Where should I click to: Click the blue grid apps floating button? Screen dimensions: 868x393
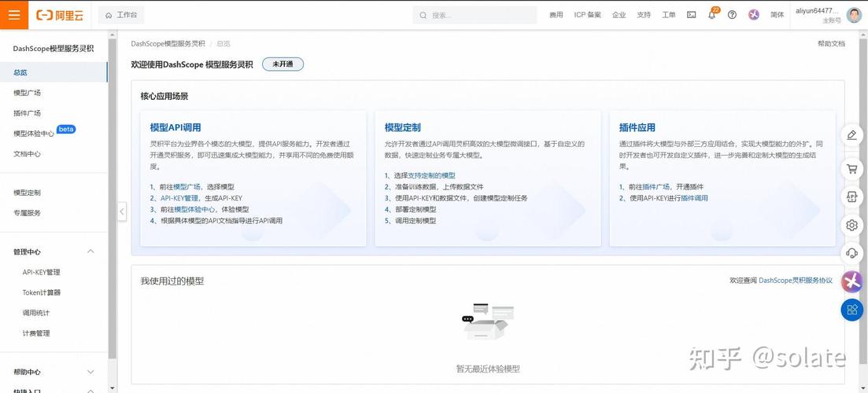point(852,310)
